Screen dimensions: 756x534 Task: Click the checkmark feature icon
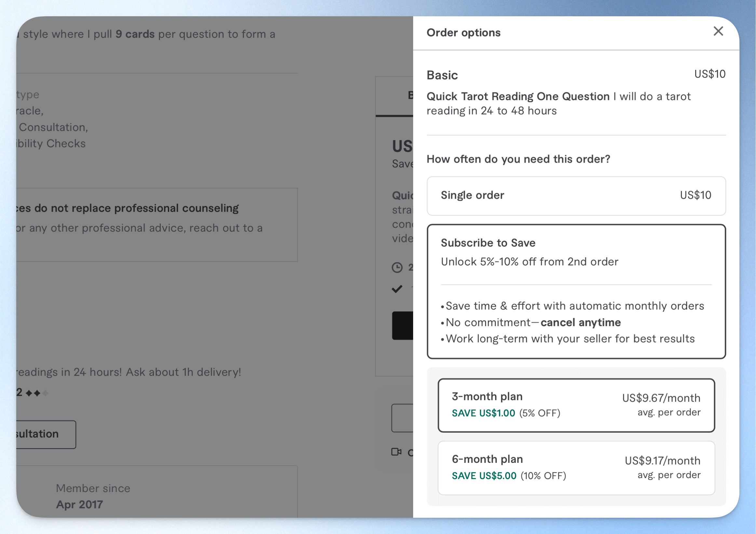397,289
